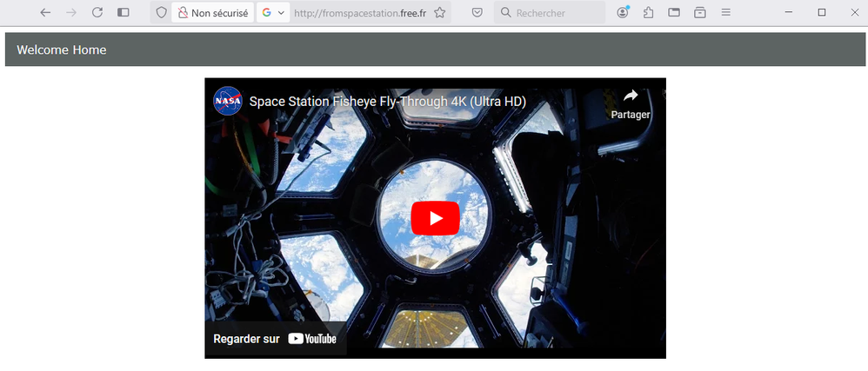Open the NASA channel logo
This screenshot has height=371, width=868.
coord(228,101)
